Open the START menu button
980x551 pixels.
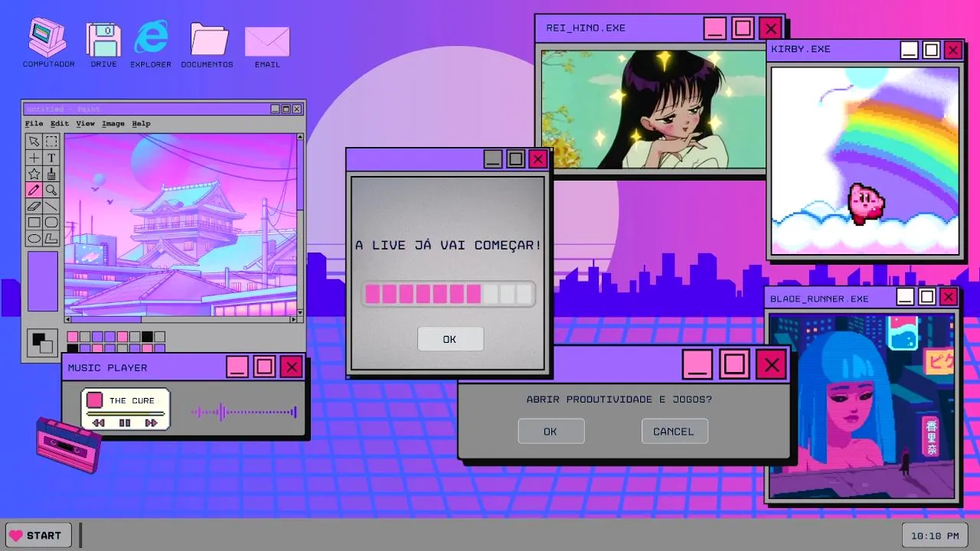coord(38,536)
